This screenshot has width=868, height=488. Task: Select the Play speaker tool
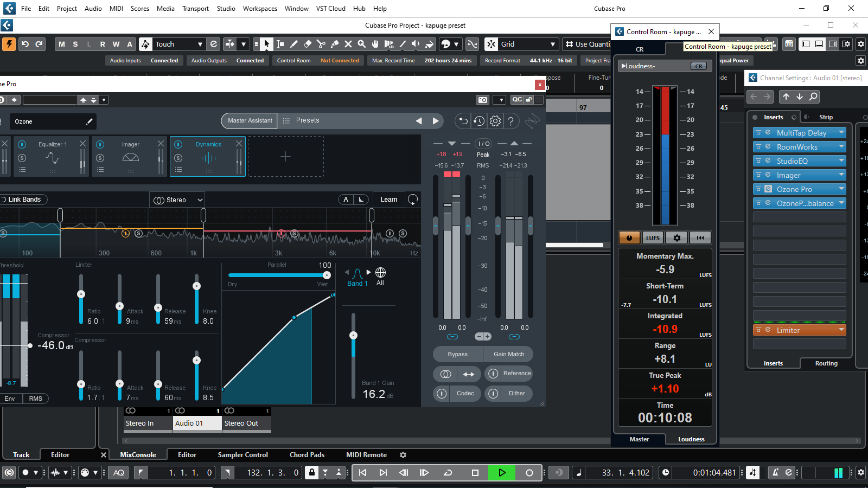[x=416, y=44]
